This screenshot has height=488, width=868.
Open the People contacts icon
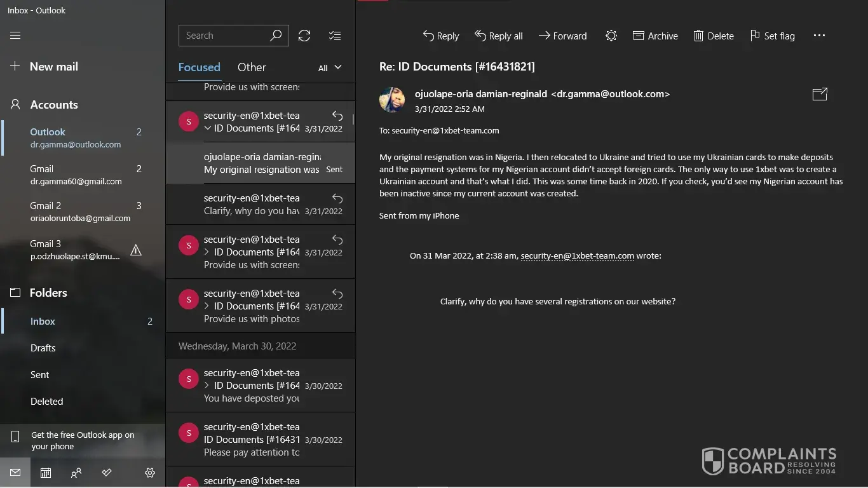[76, 473]
